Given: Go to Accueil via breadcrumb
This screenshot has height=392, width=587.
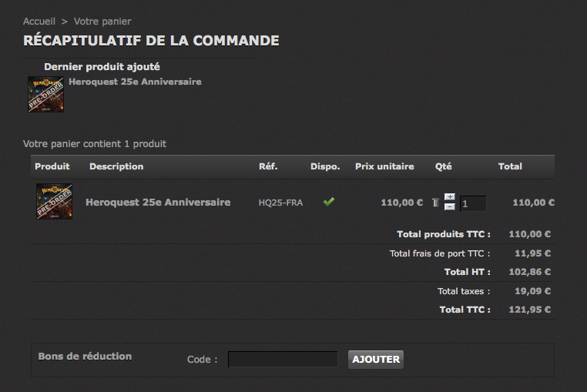Looking at the screenshot, I should click(x=39, y=21).
